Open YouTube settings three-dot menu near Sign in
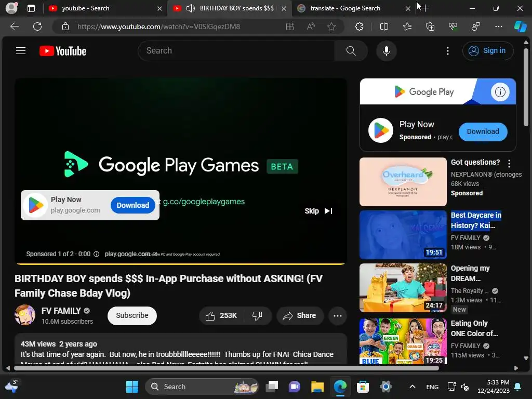This screenshot has width=532, height=399. 447,51
